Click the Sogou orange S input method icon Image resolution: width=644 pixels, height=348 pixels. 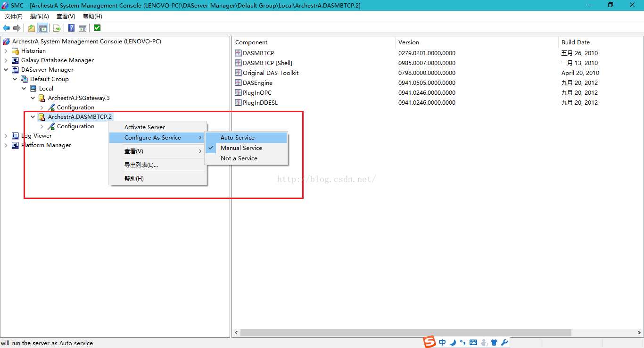point(429,342)
